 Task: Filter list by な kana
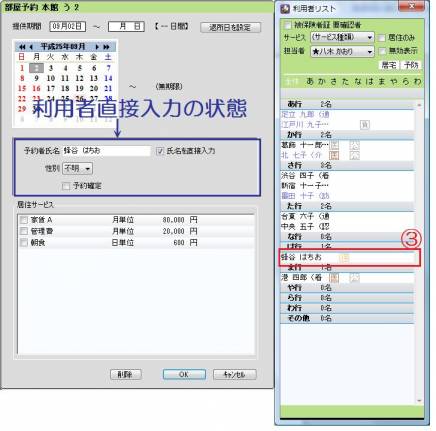coord(357,81)
